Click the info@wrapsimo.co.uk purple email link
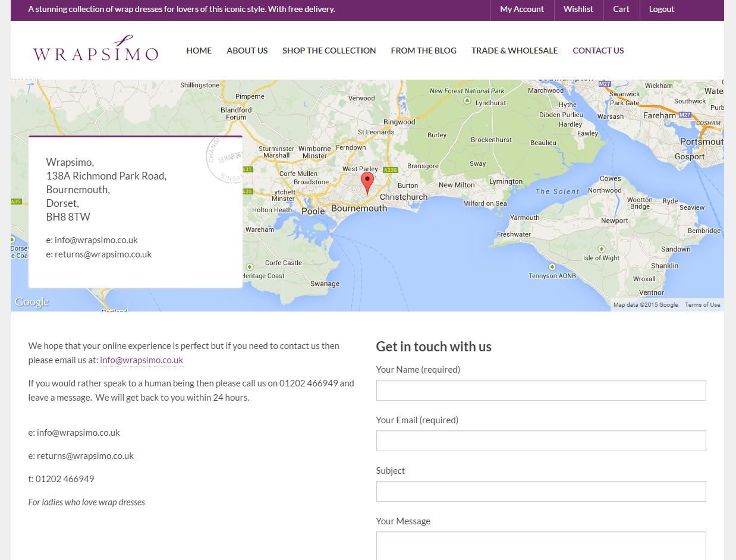This screenshot has width=736, height=560. click(141, 360)
